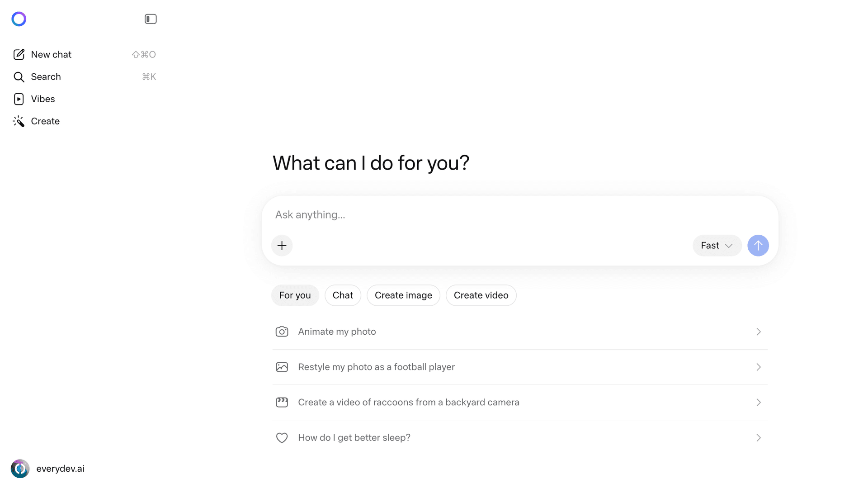
Task: Select the Create video tab
Action: 481,295
